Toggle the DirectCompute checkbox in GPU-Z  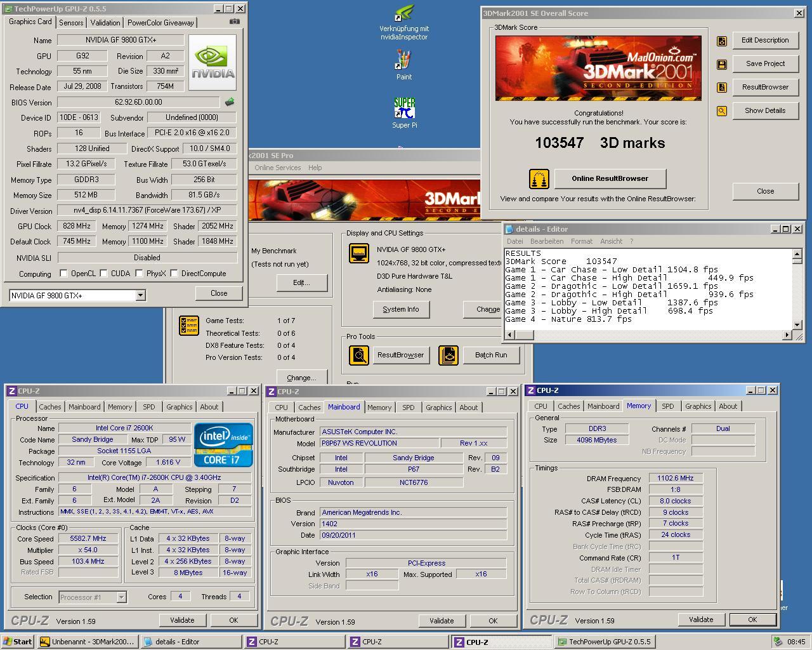(174, 274)
